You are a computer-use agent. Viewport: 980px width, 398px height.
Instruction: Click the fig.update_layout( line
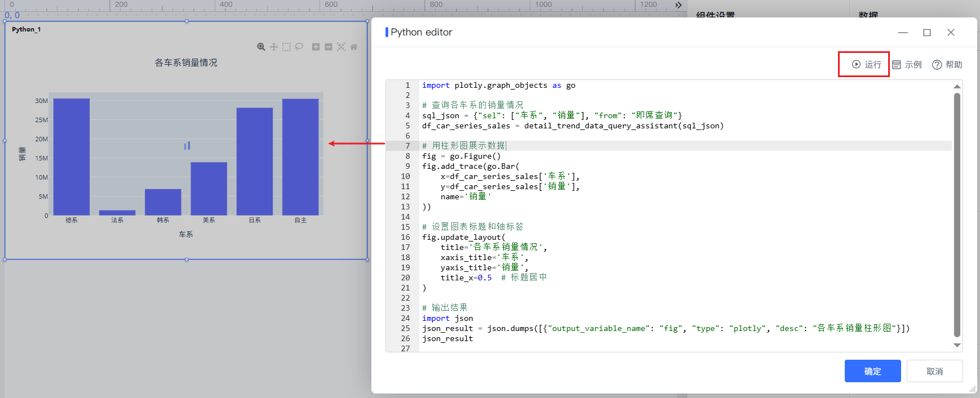(463, 237)
